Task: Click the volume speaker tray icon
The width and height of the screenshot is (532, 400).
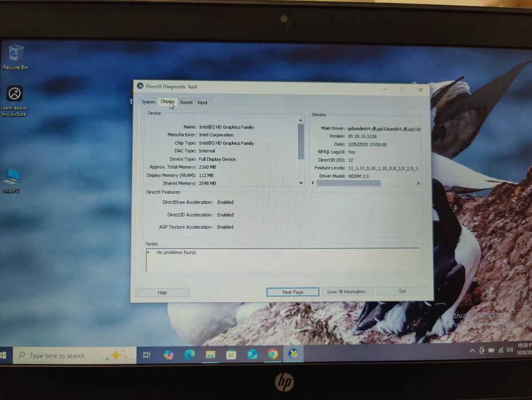Action: pos(509,350)
